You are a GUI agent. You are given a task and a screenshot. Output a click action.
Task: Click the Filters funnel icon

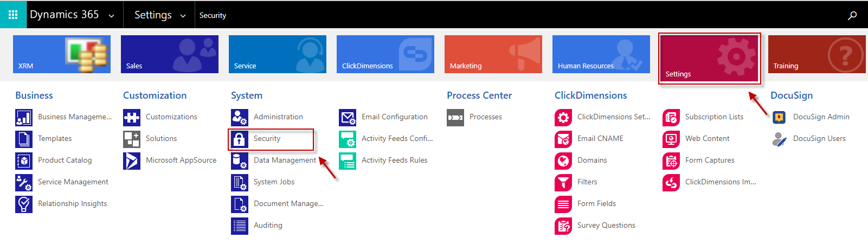563,183
